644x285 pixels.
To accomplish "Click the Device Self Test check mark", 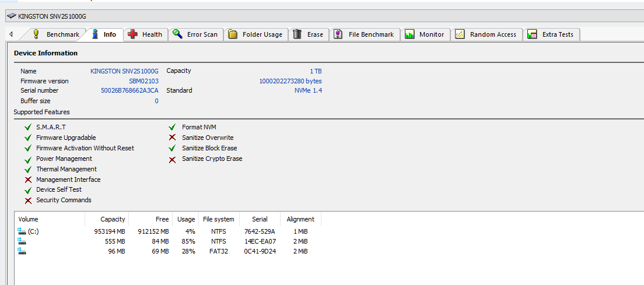I will click(x=29, y=190).
